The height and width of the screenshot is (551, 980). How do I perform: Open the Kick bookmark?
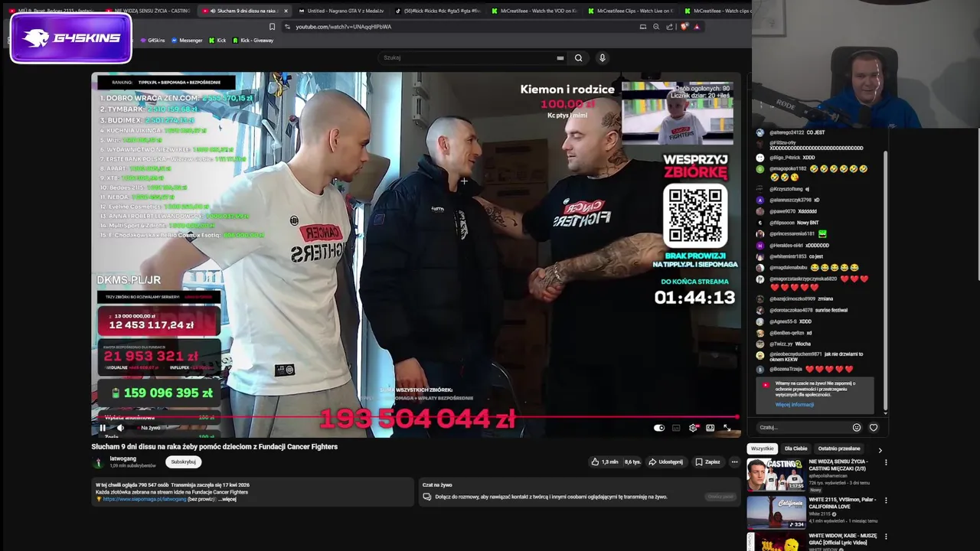217,41
